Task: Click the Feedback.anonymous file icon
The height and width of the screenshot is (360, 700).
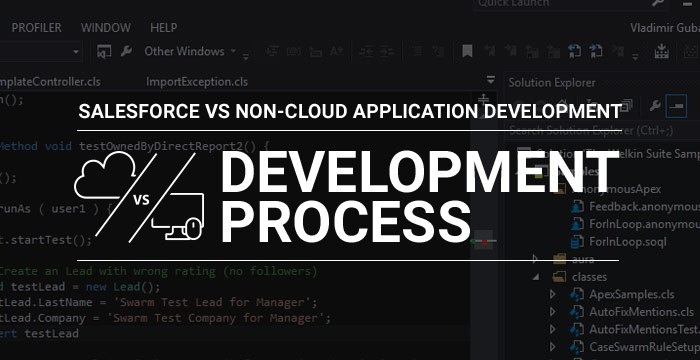Action: 578,207
